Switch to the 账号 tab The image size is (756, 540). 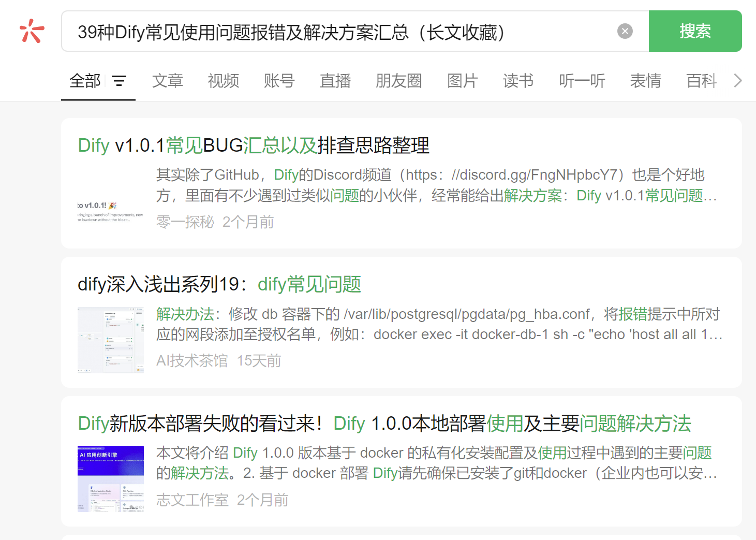click(x=279, y=81)
